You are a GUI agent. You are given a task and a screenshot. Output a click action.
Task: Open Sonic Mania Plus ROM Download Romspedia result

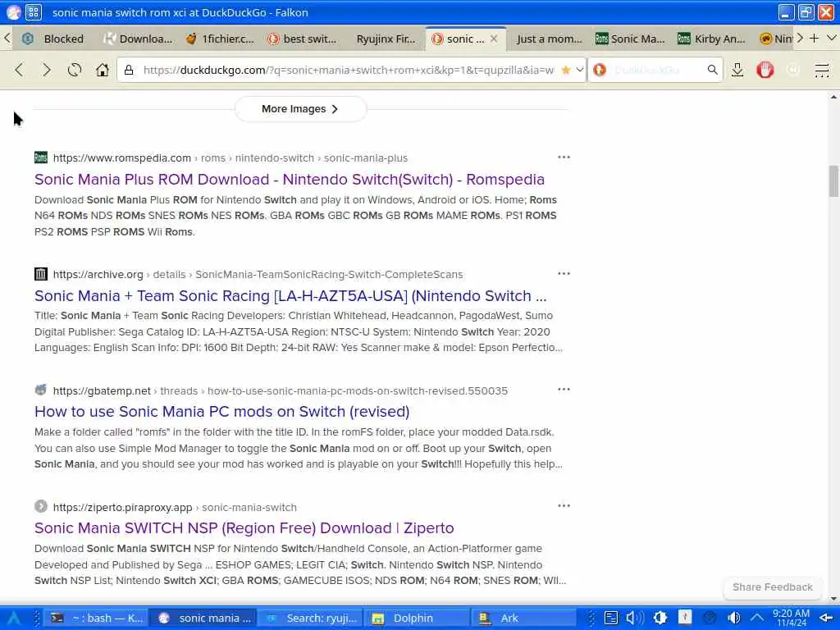point(290,180)
